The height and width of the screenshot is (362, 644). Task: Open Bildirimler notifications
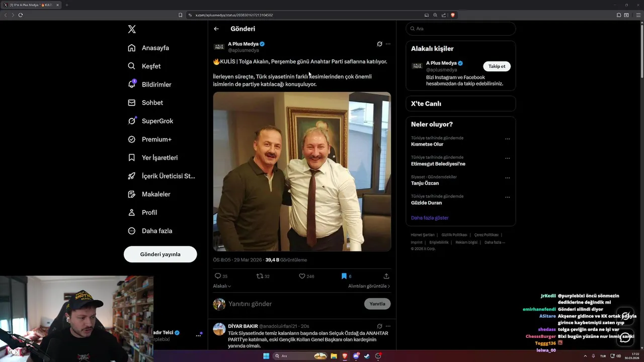click(x=149, y=84)
